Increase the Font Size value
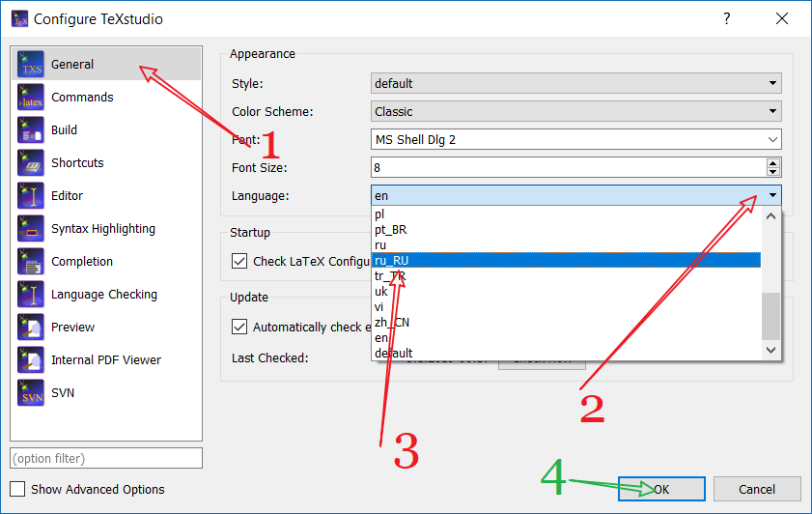The image size is (812, 514). 772,162
